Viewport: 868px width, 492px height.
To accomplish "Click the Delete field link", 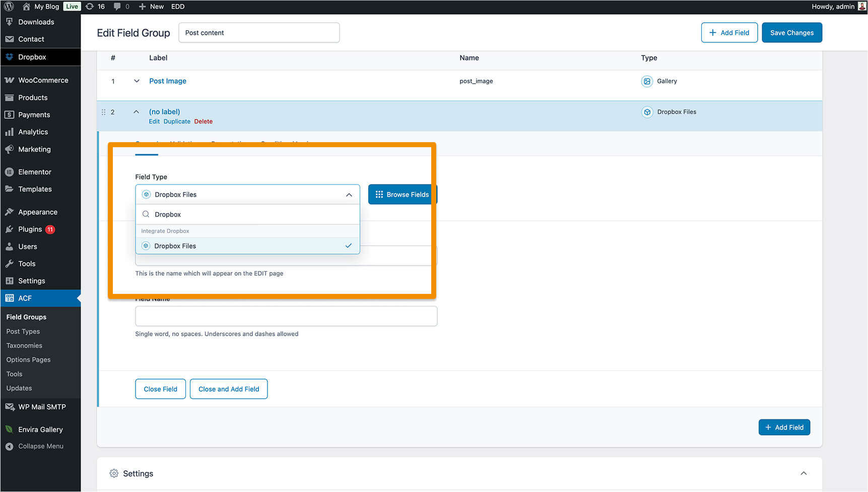I will coord(203,121).
